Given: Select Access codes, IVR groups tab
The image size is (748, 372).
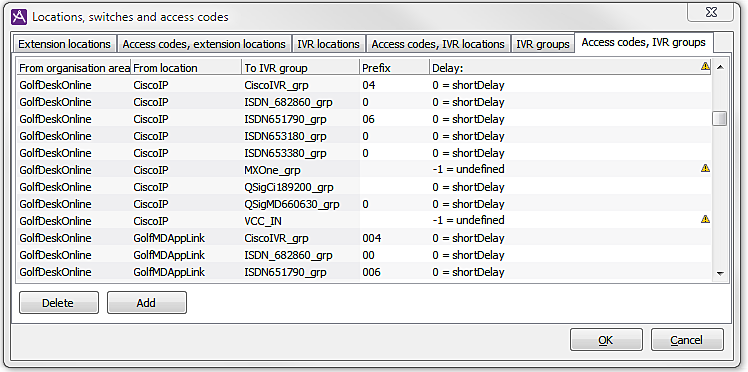Looking at the screenshot, I should (x=644, y=42).
